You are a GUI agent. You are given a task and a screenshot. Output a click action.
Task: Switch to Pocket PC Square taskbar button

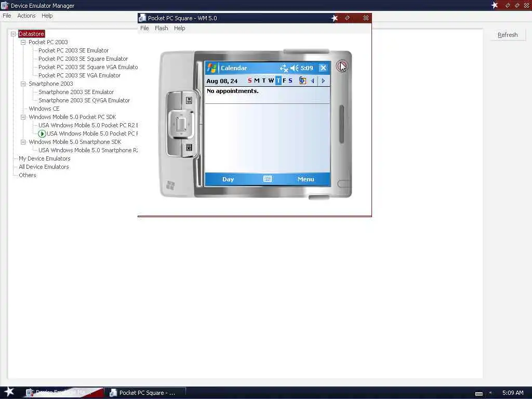tap(144, 393)
